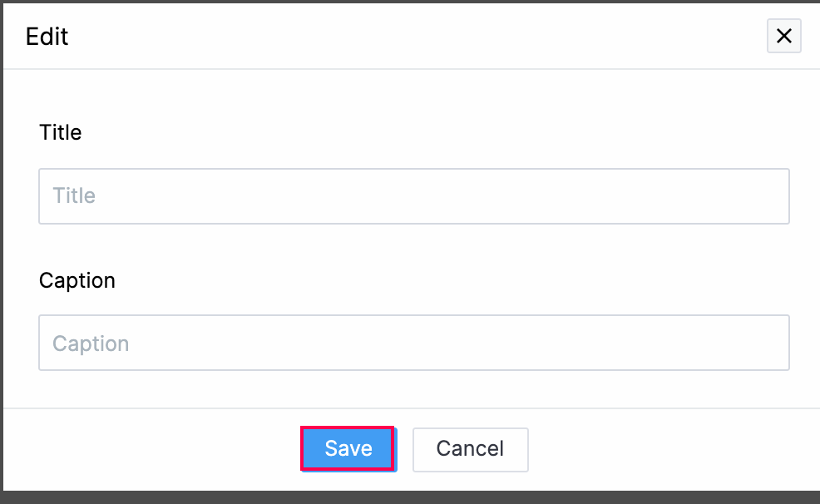Click the Save button

click(348, 449)
